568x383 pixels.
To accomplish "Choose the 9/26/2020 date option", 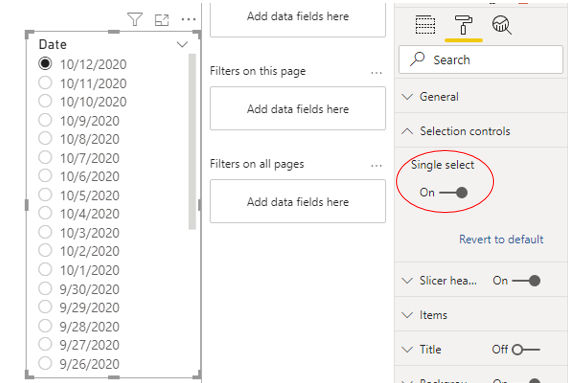I will coord(79,363).
